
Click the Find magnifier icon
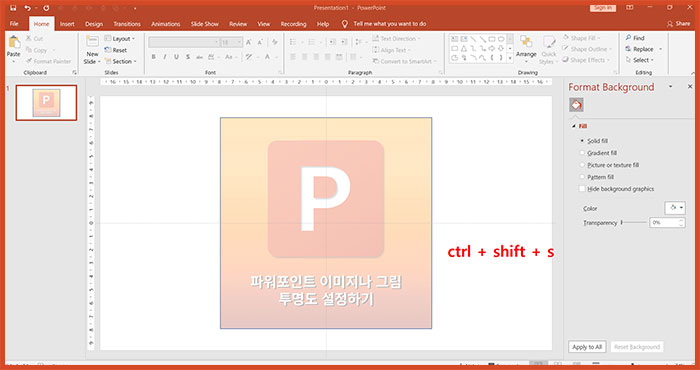click(x=628, y=38)
